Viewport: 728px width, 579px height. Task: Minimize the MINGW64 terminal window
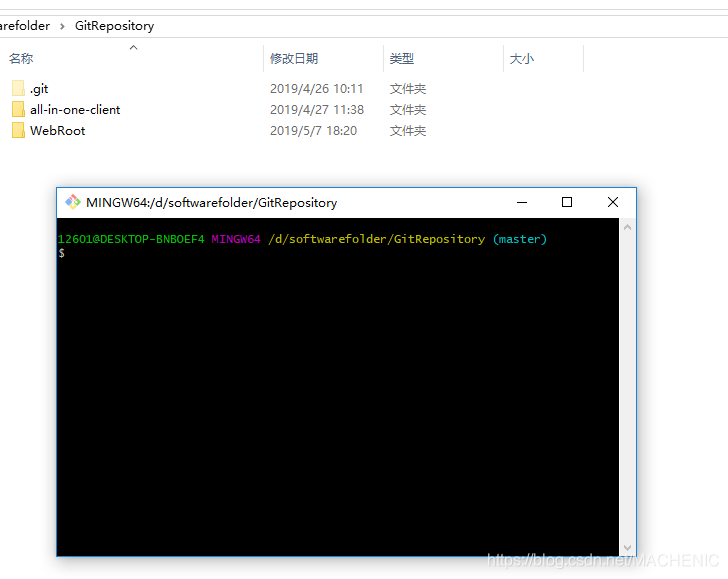coord(522,202)
